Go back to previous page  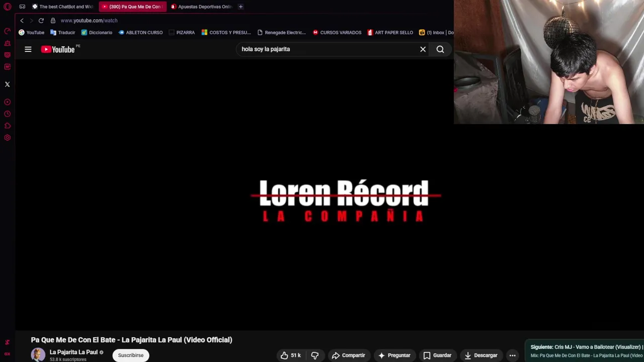click(x=22, y=21)
